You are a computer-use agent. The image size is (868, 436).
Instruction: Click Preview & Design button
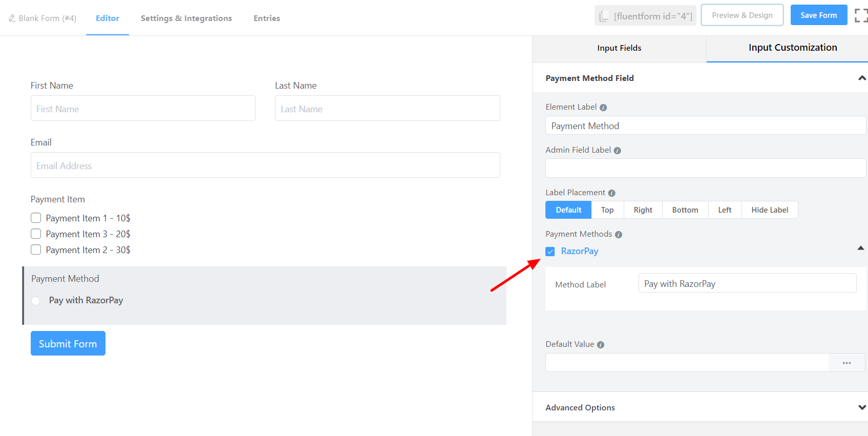[x=742, y=15]
